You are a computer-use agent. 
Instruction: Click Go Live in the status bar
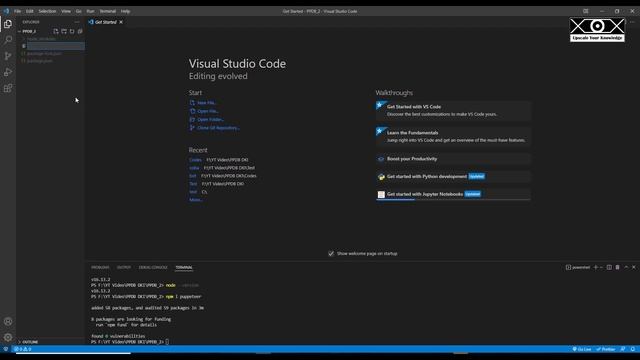coord(582,349)
